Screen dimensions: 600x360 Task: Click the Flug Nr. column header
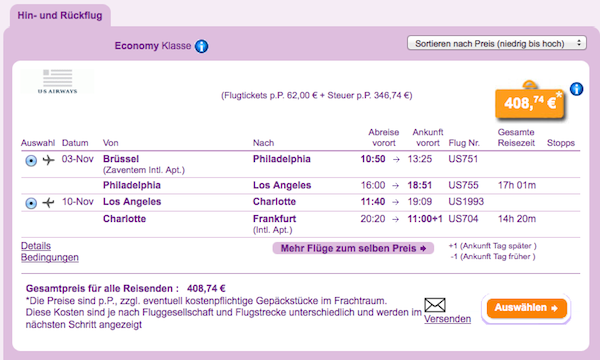[464, 143]
